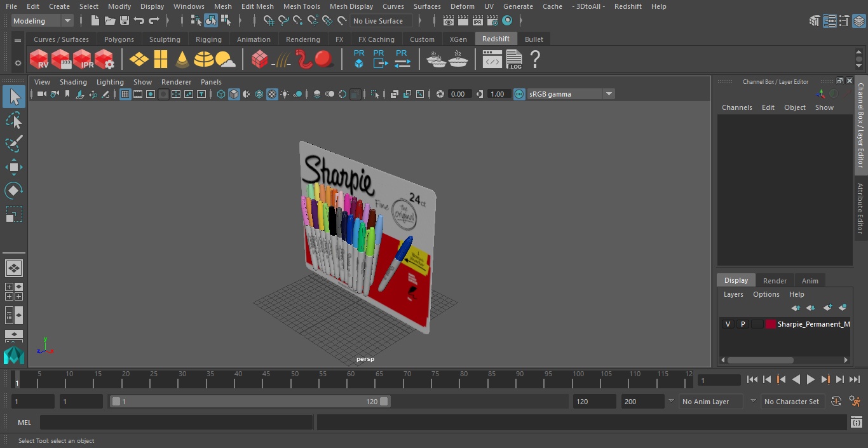
Task: Click the snap to grids magnet icon
Action: pyautogui.click(x=269, y=21)
